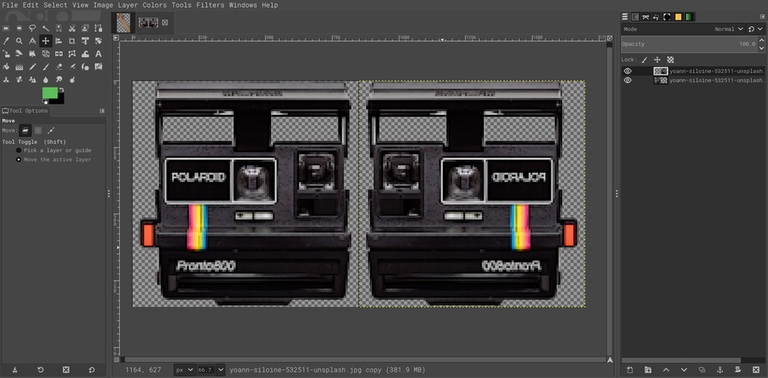Create a new layer with the bottom button
Screen dimensions: 768x378
pyautogui.click(x=630, y=369)
